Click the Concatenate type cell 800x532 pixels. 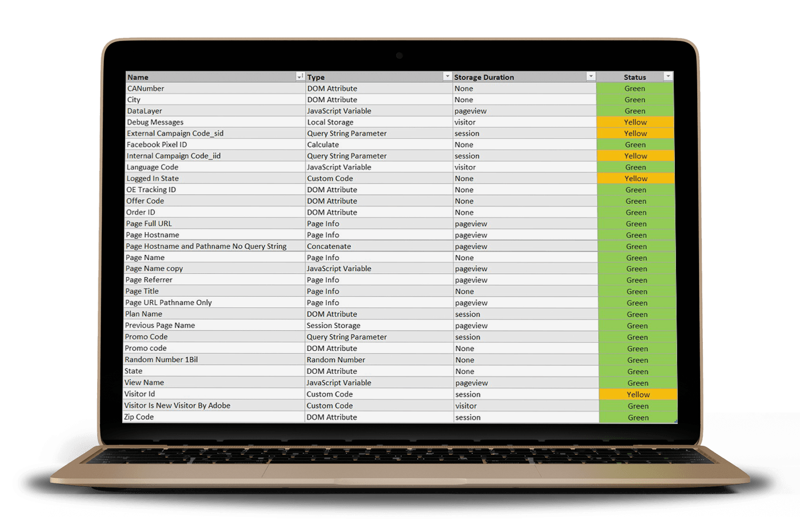pos(329,246)
